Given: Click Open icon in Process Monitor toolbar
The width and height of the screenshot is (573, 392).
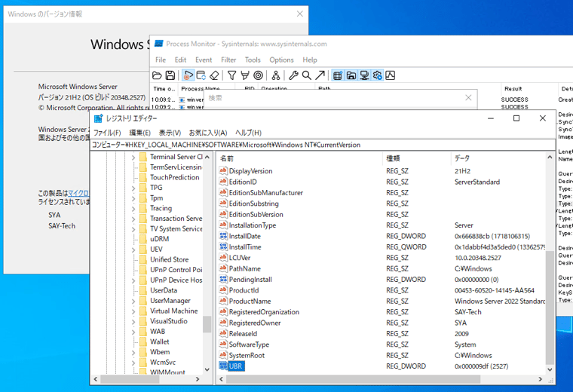Looking at the screenshot, I should click(x=157, y=75).
